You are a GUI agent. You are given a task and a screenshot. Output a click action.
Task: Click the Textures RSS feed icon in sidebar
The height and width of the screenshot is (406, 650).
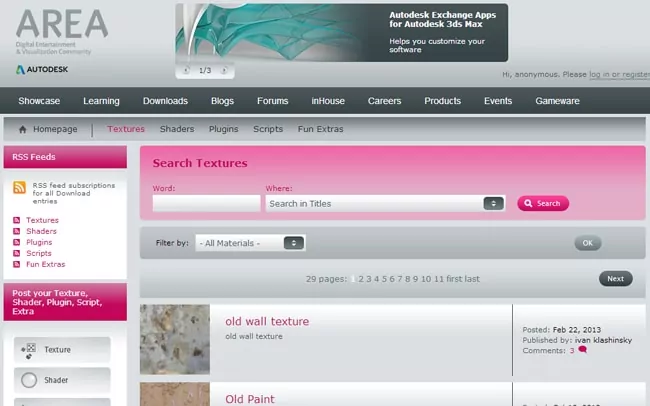tap(17, 220)
